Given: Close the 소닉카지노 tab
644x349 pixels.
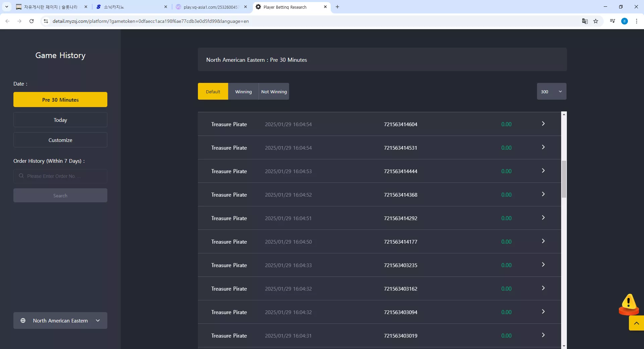Looking at the screenshot, I should (x=166, y=7).
